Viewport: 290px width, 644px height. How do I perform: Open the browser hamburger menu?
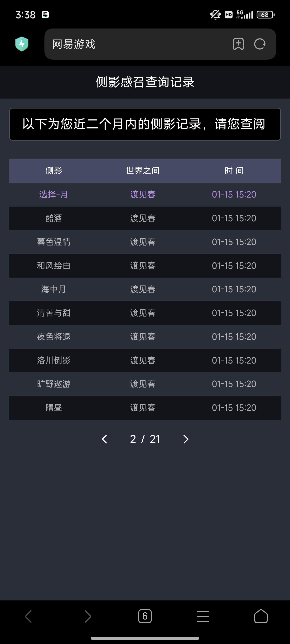click(203, 616)
